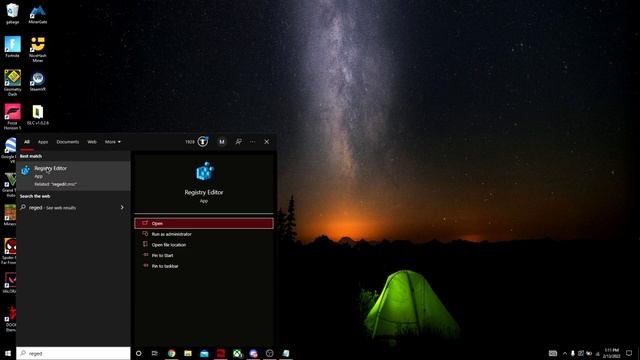The image size is (640, 360).
Task: Select the 'regedi - See web results' row
Action: pos(73,207)
